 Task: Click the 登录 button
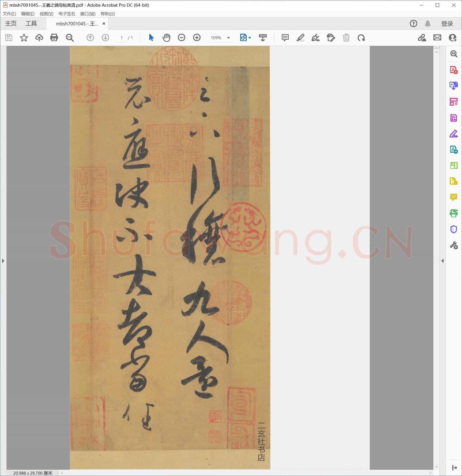[447, 23]
